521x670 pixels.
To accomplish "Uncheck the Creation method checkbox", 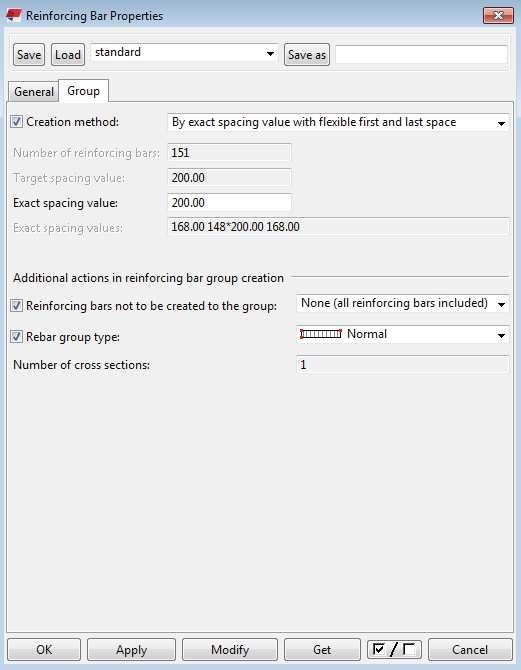I will pyautogui.click(x=17, y=122).
